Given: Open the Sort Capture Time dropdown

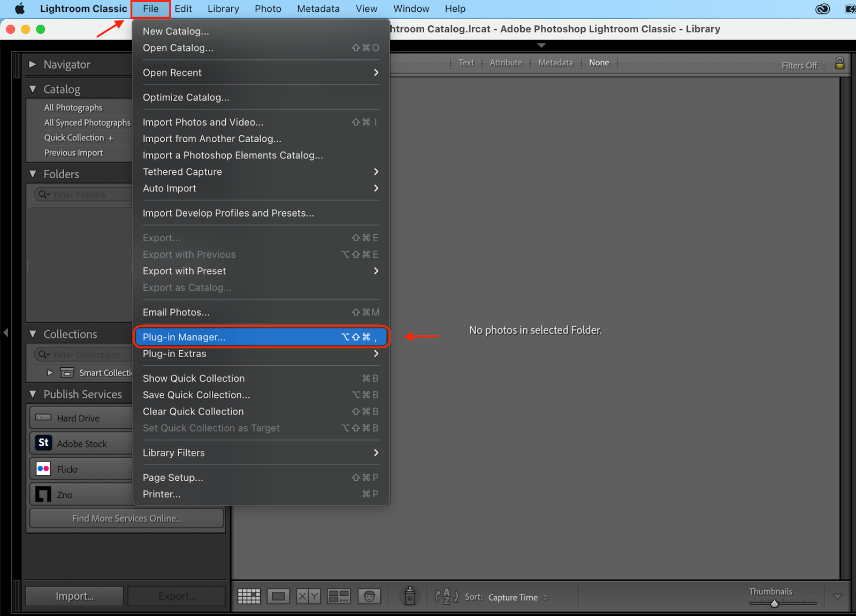Looking at the screenshot, I should [517, 597].
